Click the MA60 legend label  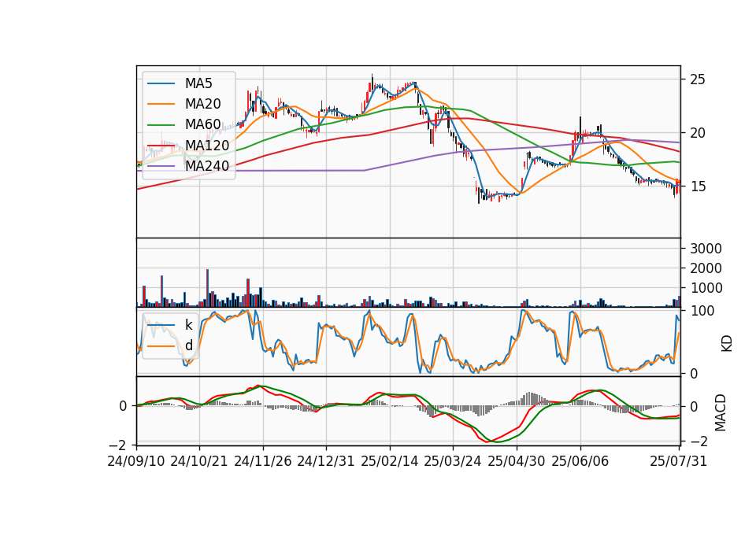(x=202, y=125)
